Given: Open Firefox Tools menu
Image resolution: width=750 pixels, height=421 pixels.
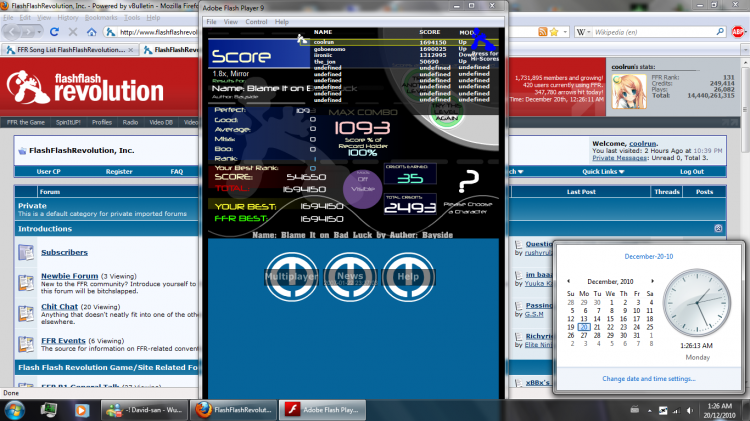Looking at the screenshot, I should pos(132,18).
